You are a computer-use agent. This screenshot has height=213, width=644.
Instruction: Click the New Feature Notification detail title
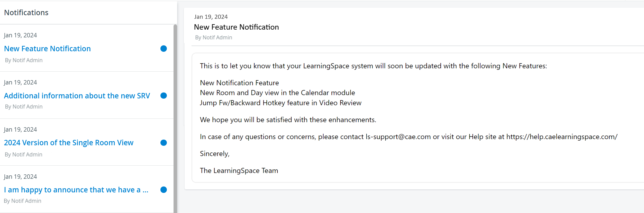[236, 27]
